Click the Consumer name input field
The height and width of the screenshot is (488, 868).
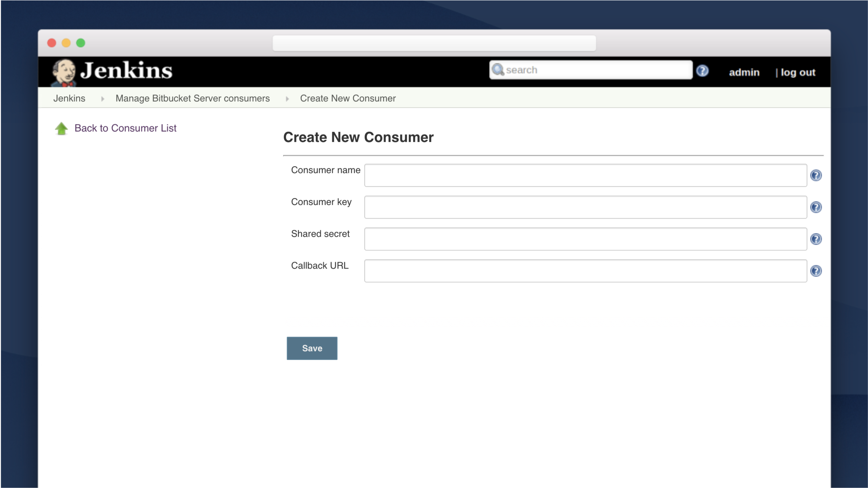point(587,175)
